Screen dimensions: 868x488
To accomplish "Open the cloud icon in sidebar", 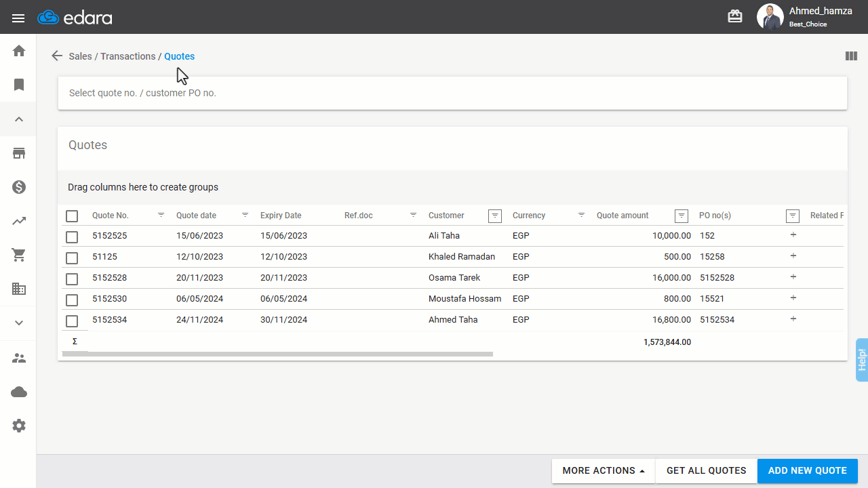I will click(19, 392).
